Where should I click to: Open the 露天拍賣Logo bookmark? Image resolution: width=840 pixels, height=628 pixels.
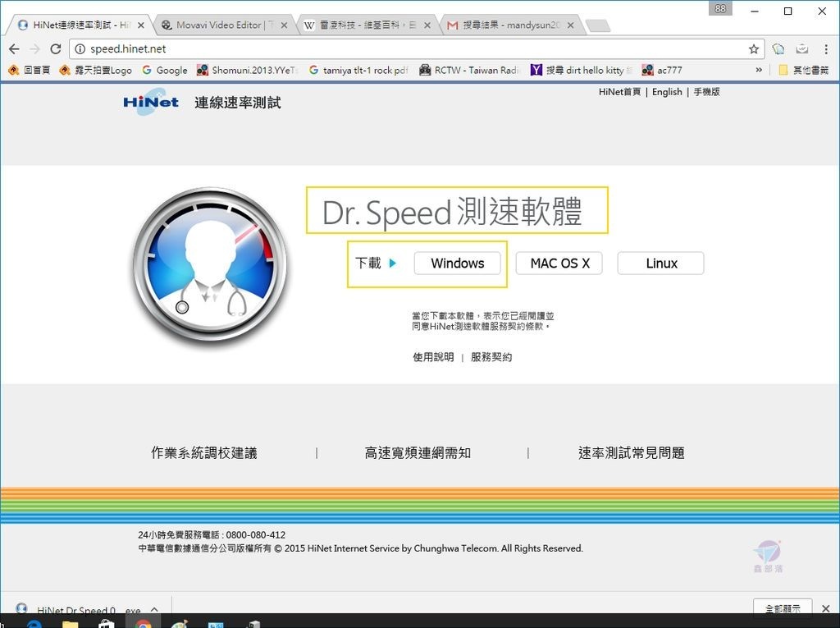pos(95,71)
